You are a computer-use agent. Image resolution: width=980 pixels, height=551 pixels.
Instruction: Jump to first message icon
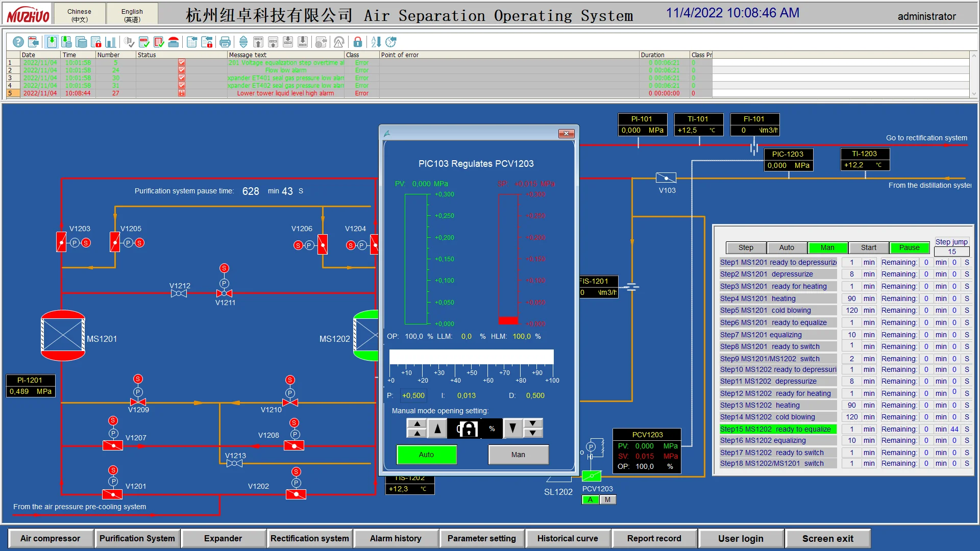tap(258, 42)
